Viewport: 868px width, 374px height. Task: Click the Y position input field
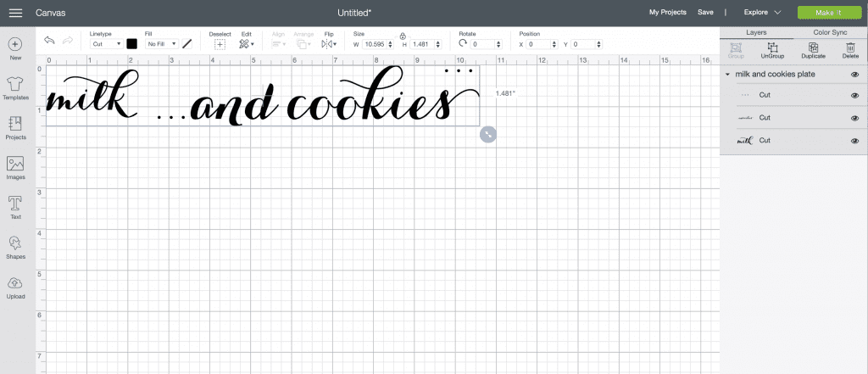tap(583, 44)
